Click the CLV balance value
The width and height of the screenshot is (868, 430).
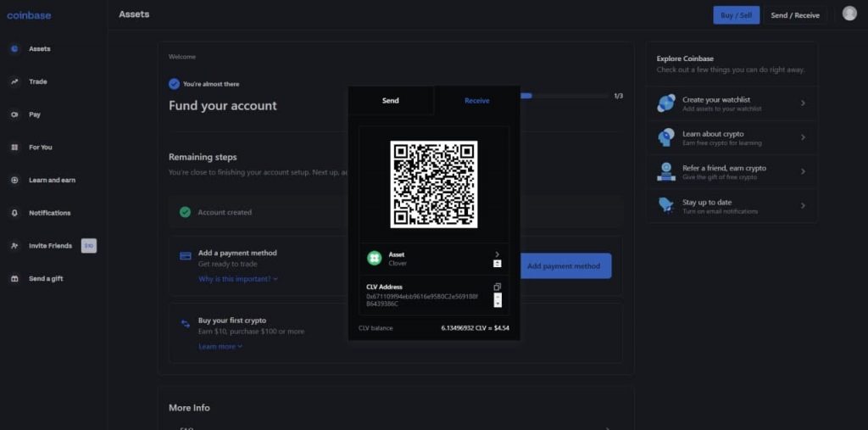pyautogui.click(x=475, y=328)
